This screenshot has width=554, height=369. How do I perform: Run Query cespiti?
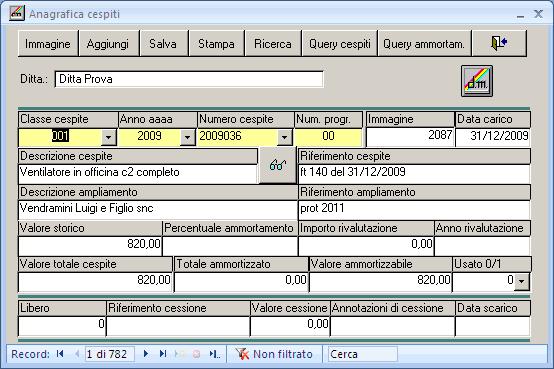click(x=340, y=43)
